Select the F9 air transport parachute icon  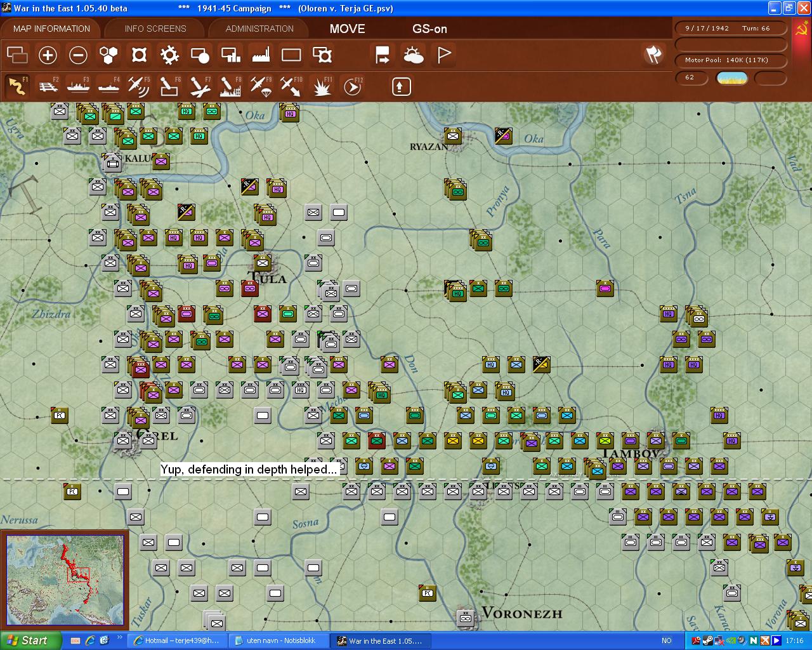tap(261, 86)
